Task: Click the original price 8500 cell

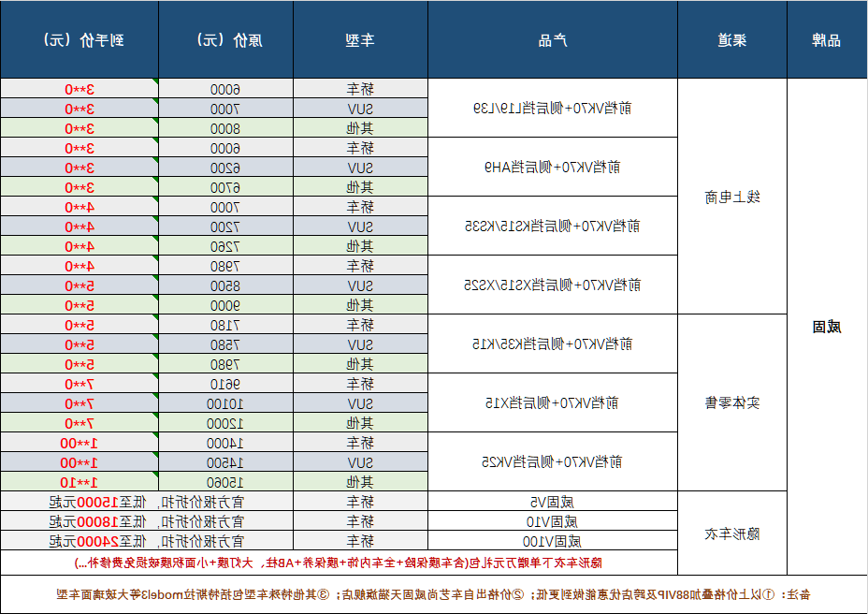Action: [x=225, y=285]
